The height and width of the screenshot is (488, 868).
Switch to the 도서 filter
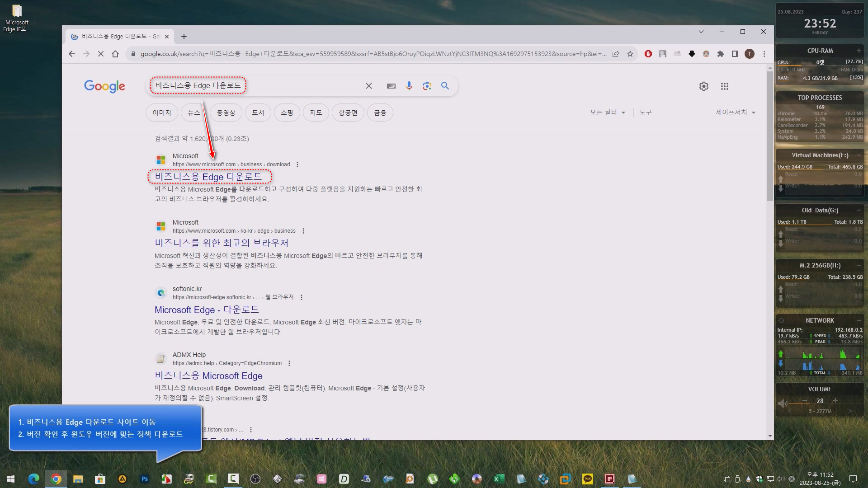click(x=258, y=113)
